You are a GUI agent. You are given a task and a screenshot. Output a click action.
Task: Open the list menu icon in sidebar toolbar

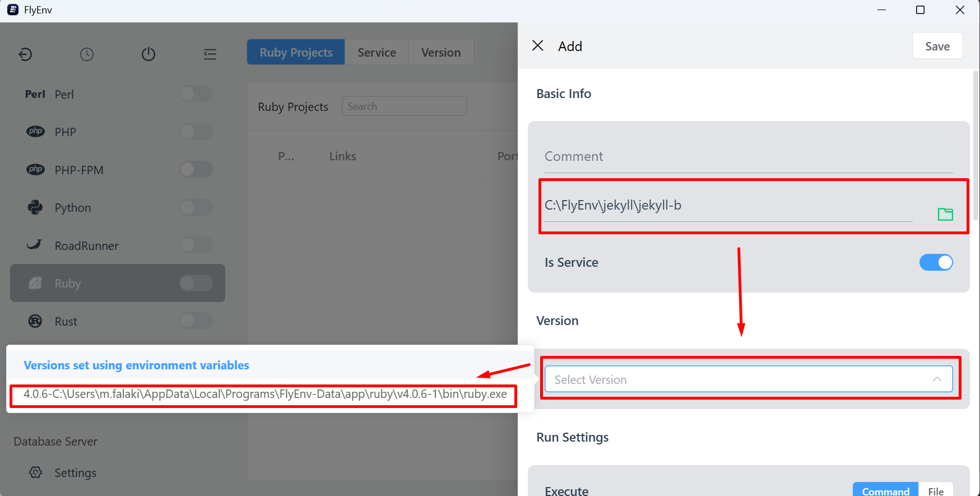[210, 54]
